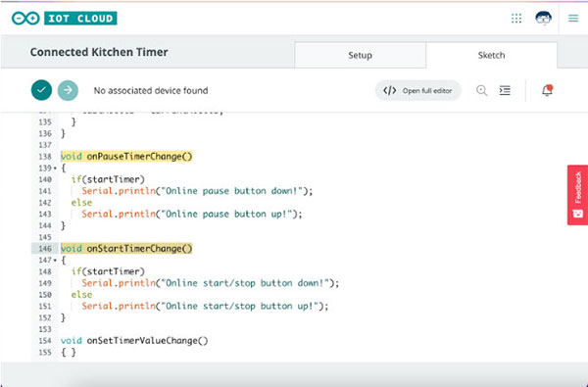The image size is (588, 387).
Task: Auto-indent code with format icon
Action: click(505, 91)
